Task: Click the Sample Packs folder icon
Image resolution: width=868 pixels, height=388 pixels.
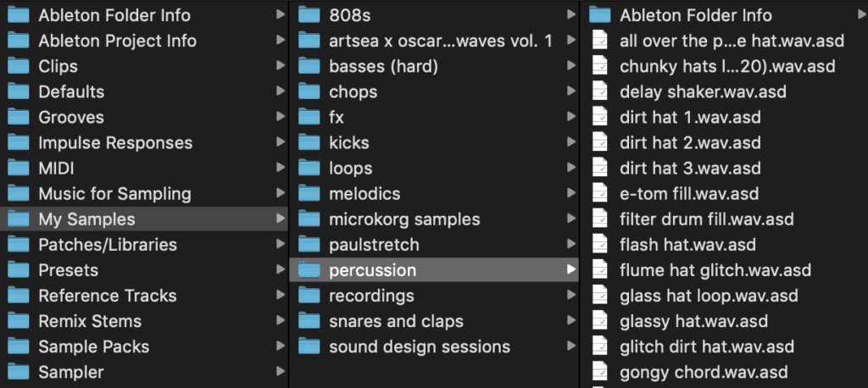Action: tap(18, 346)
